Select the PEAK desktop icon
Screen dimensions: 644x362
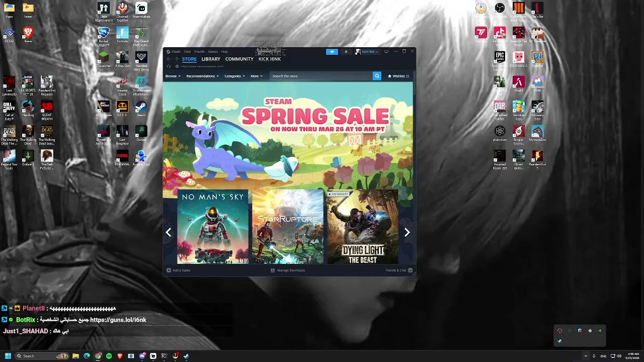(x=537, y=84)
